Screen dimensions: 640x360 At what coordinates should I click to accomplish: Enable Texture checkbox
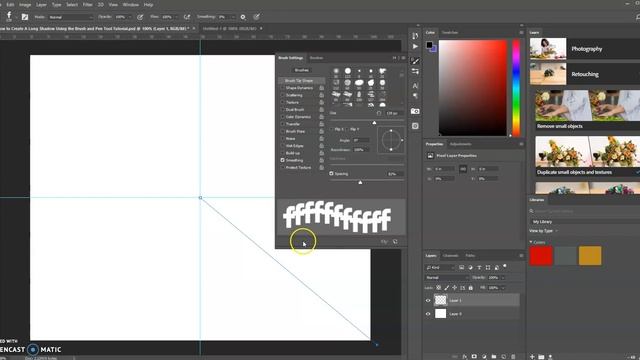(282, 102)
